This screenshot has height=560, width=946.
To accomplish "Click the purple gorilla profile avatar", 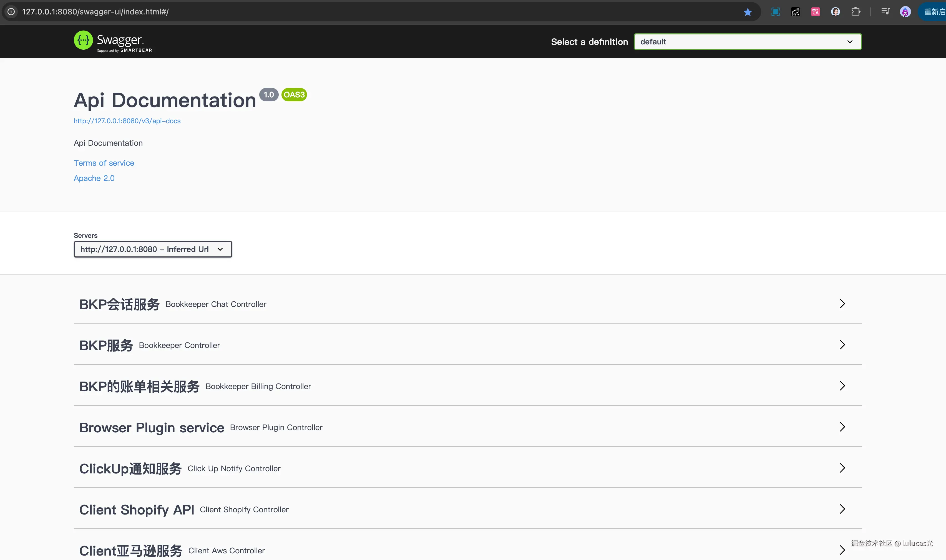I will point(905,12).
